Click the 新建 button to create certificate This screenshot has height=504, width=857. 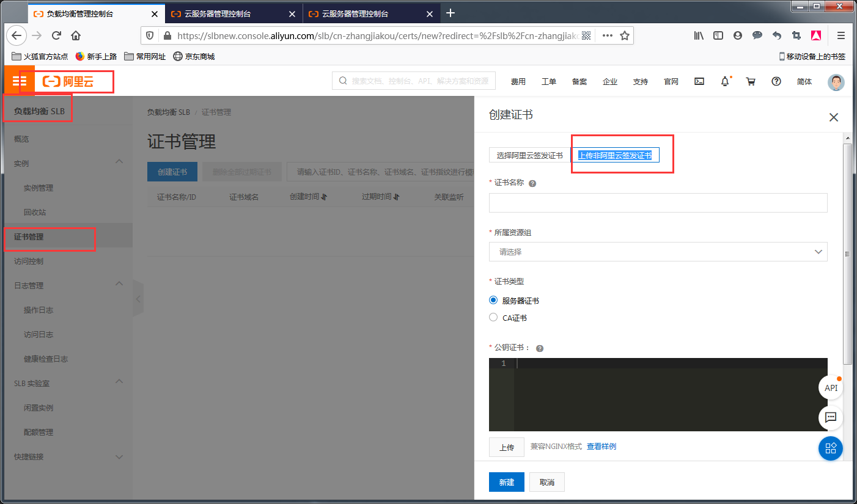[x=506, y=482]
